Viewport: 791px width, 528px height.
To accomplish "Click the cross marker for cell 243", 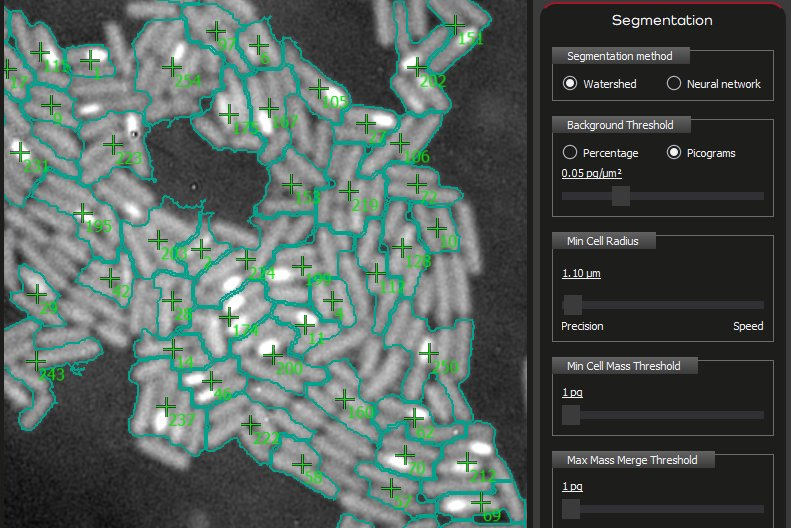I will point(36,360).
